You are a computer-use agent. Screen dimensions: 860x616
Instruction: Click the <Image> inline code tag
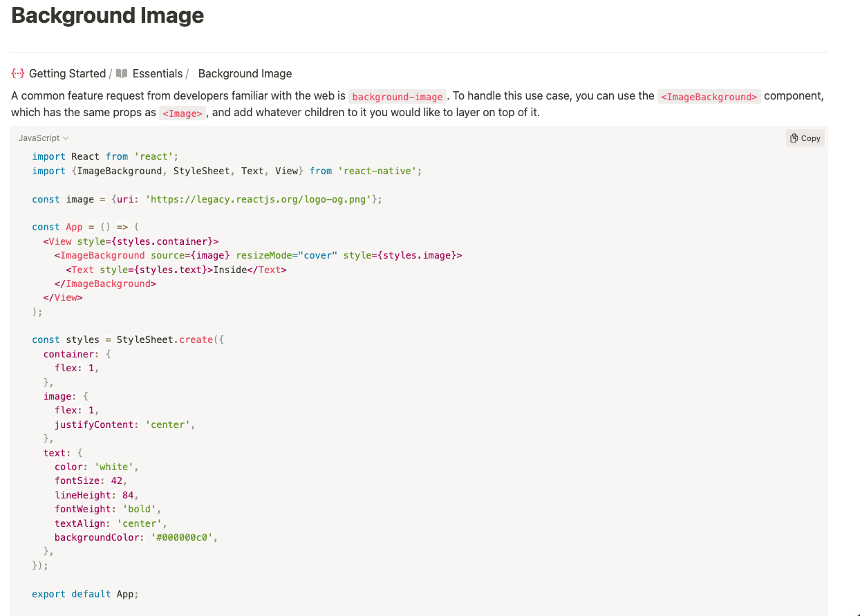(183, 113)
